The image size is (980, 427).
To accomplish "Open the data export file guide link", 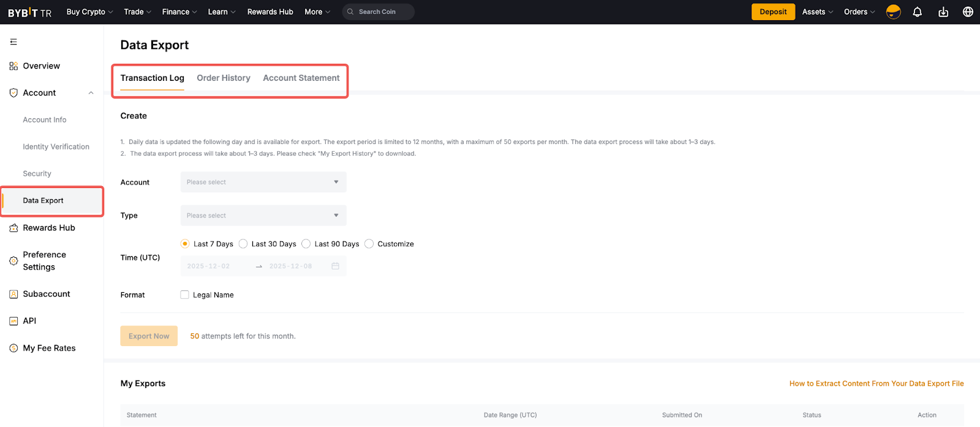I will 876,384.
